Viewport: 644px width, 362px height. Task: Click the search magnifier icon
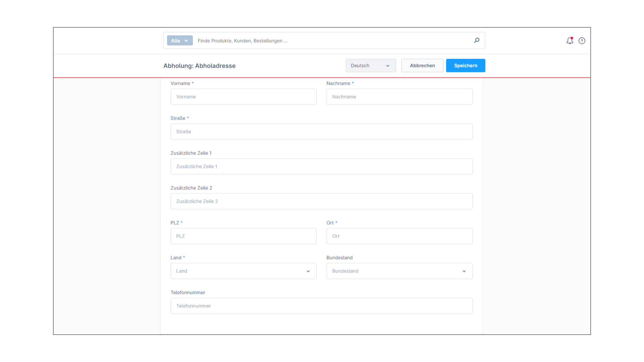(x=477, y=40)
